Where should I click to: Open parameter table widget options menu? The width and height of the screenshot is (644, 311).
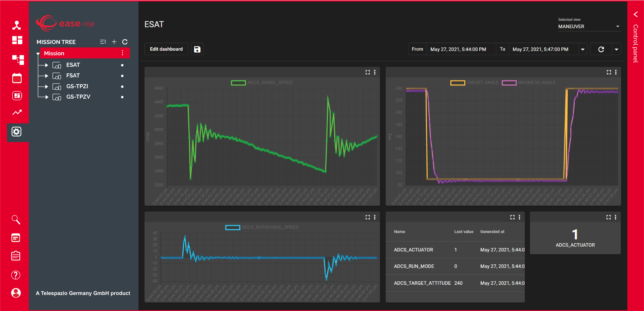(x=519, y=217)
